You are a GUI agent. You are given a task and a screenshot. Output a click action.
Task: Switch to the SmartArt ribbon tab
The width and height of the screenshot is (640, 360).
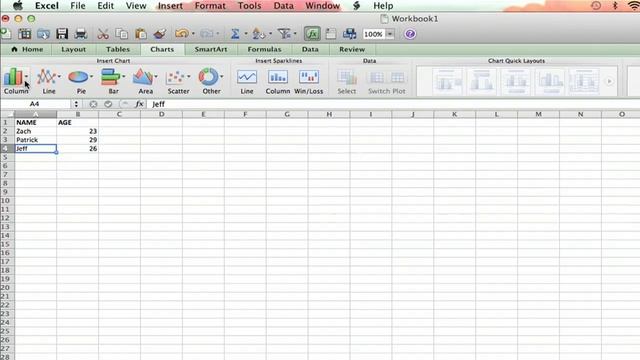click(211, 49)
